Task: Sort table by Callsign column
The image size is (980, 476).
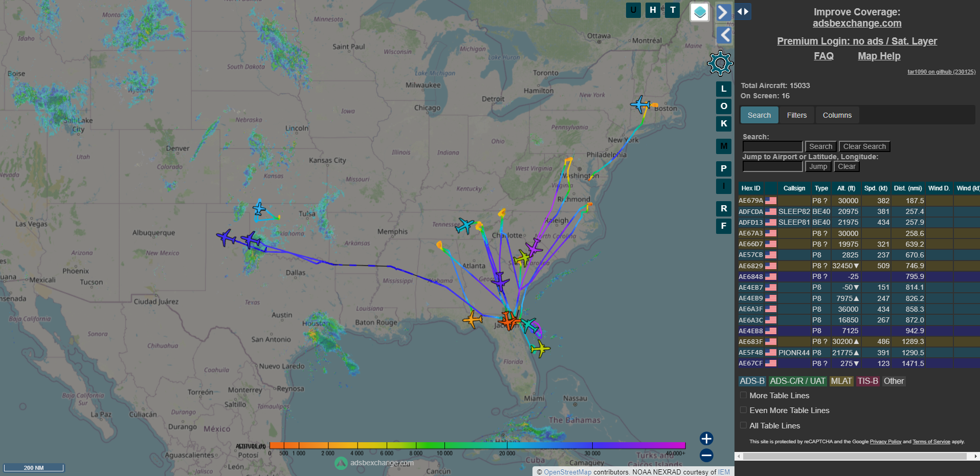Action: (794, 188)
